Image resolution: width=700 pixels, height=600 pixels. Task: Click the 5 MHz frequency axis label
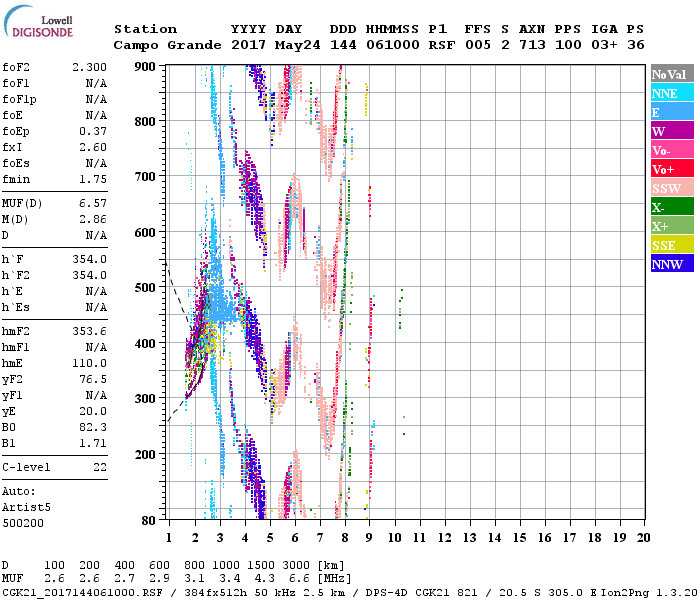pos(270,538)
